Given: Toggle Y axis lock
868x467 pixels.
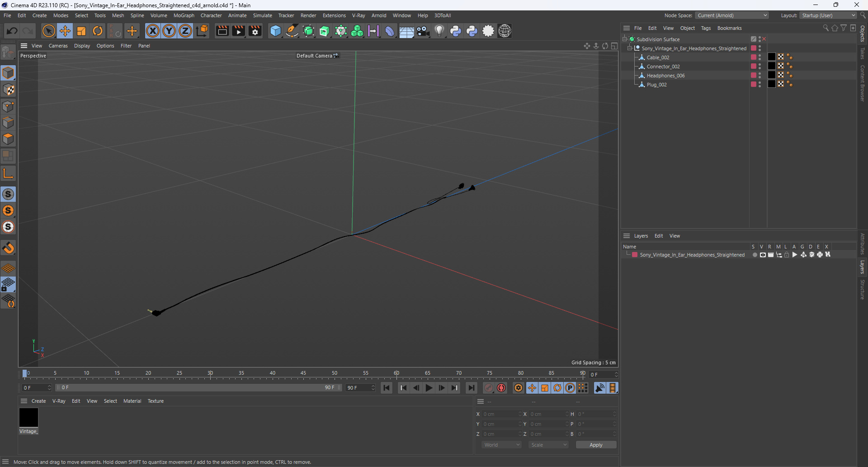Looking at the screenshot, I should [x=169, y=31].
